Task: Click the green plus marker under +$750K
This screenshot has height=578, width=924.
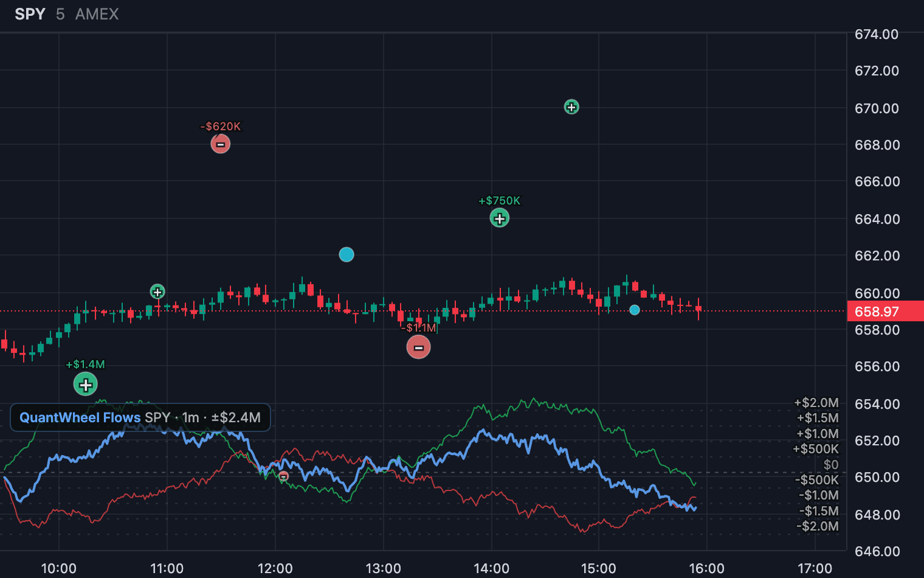Action: tap(500, 218)
